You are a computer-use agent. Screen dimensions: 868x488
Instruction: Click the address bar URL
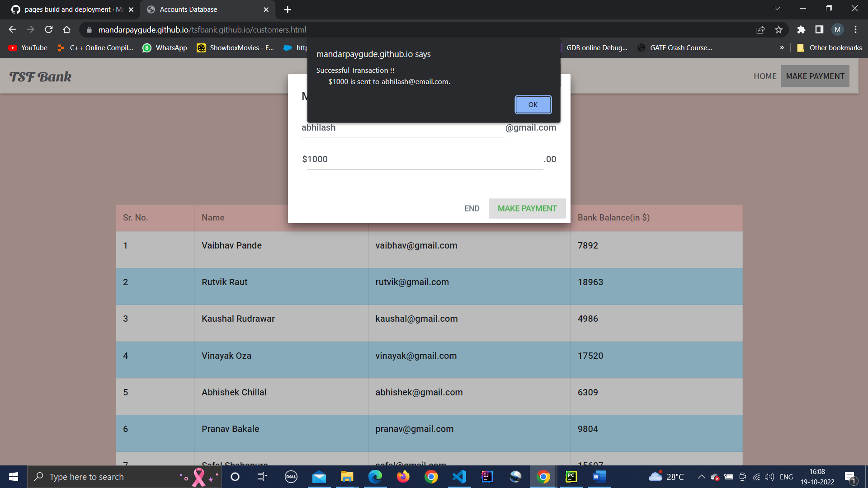[x=202, y=30]
